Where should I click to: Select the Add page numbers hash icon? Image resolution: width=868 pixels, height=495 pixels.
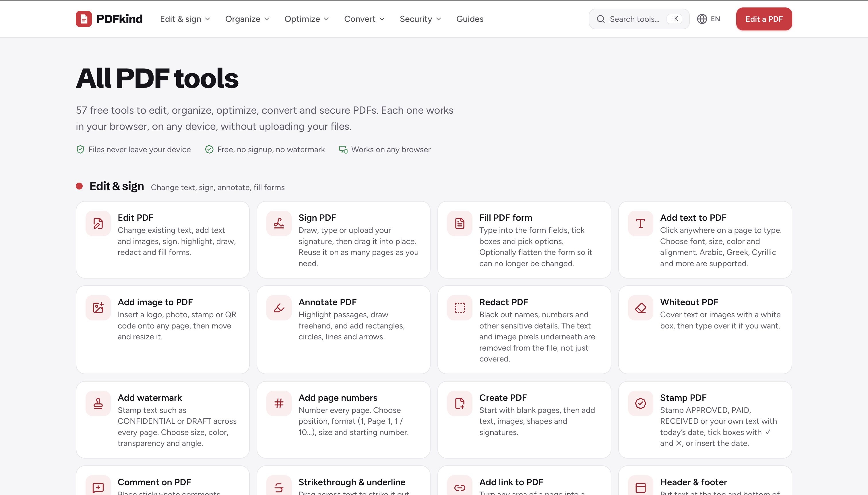click(x=279, y=403)
